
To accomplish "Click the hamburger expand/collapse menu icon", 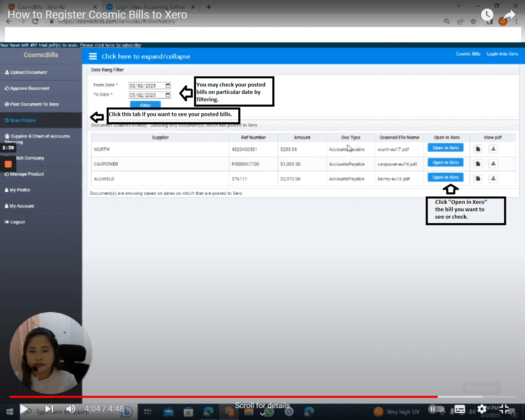I will click(x=93, y=56).
